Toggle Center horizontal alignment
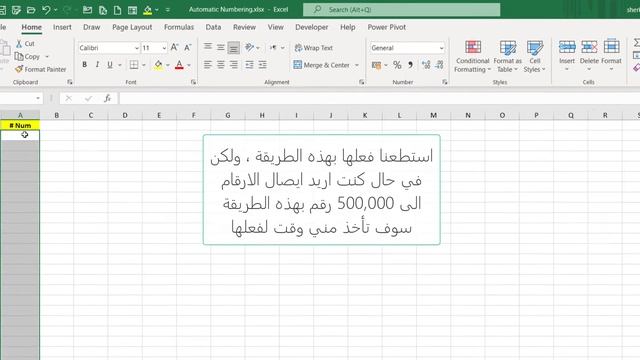The width and height of the screenshot is (640, 360). (x=220, y=64)
